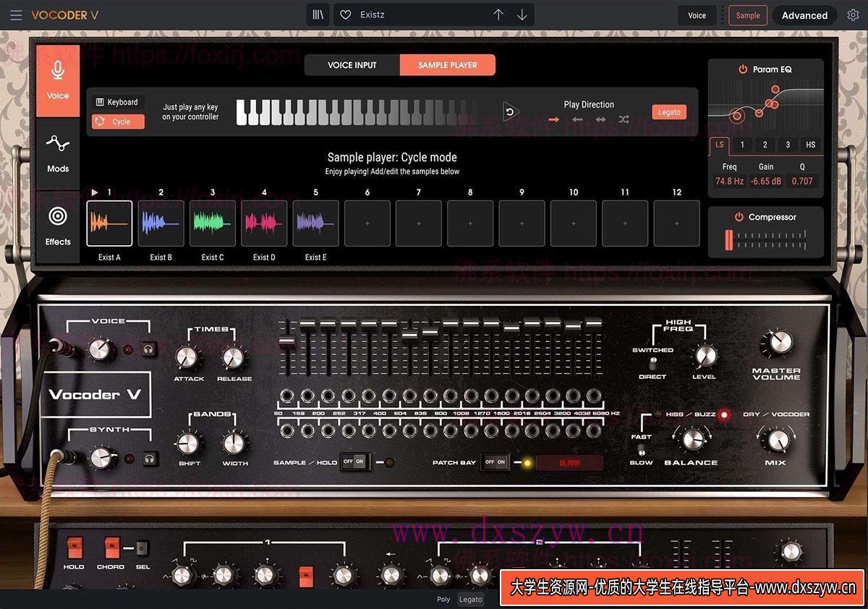The width and height of the screenshot is (868, 609).
Task: Load next preset with down arrow
Action: (522, 15)
